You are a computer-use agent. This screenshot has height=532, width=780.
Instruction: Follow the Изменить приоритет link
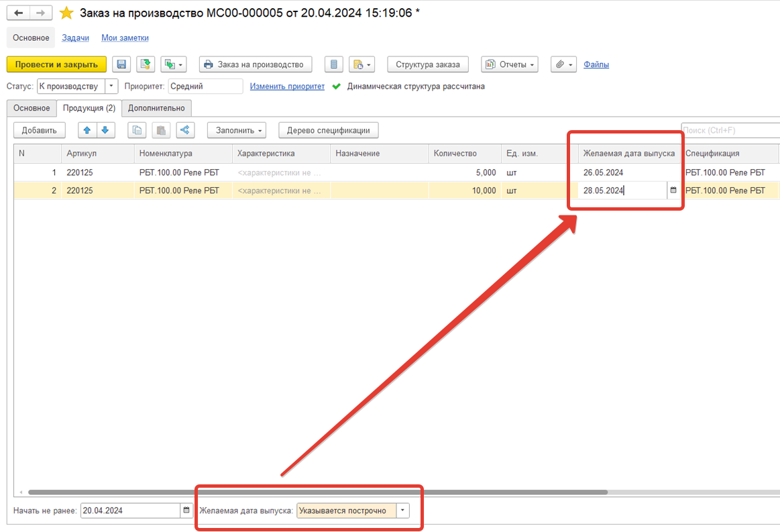[287, 86]
